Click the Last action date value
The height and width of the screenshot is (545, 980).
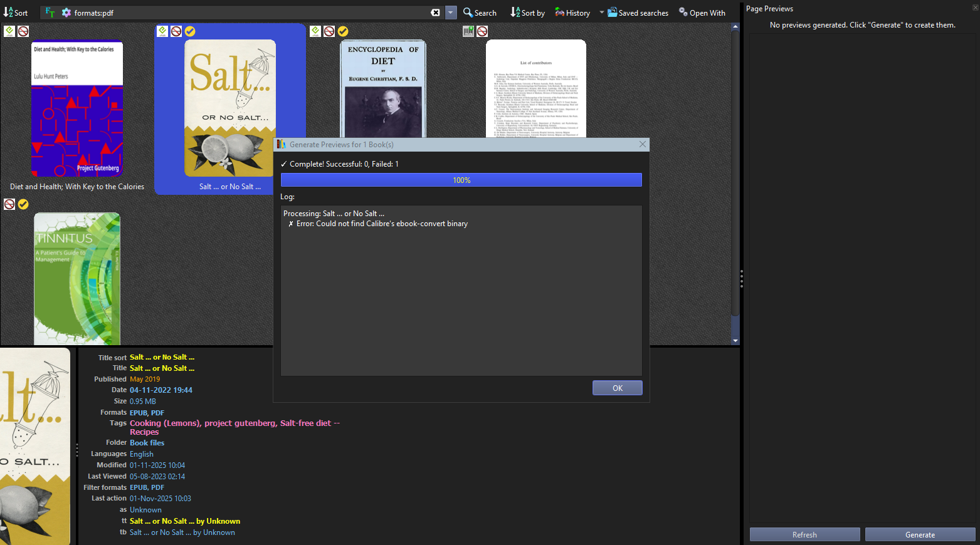pos(161,499)
